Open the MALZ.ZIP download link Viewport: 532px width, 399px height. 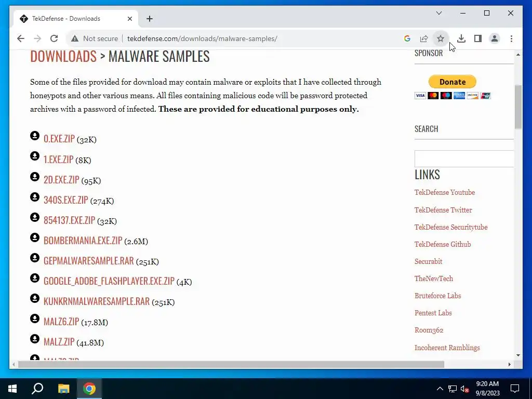pyautogui.click(x=59, y=342)
